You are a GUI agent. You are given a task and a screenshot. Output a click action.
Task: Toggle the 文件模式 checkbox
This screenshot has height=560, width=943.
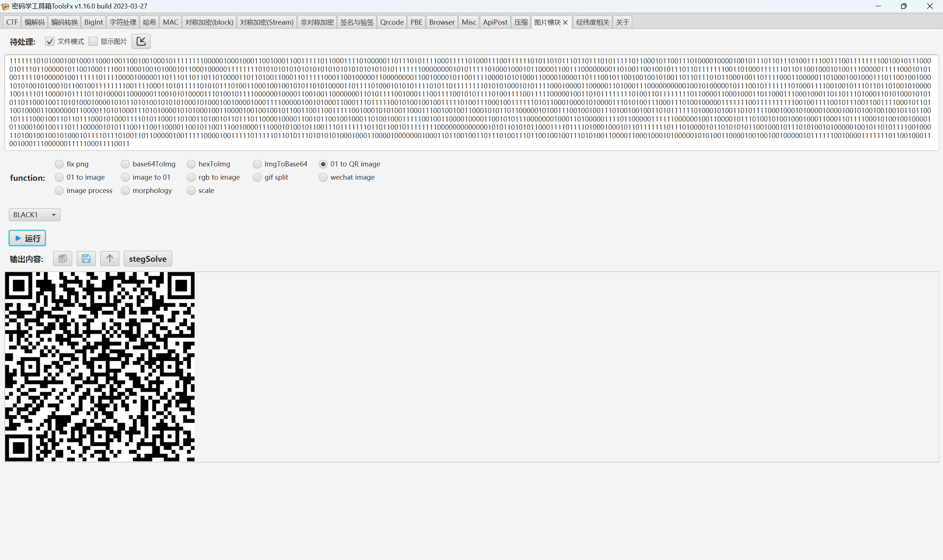point(50,42)
